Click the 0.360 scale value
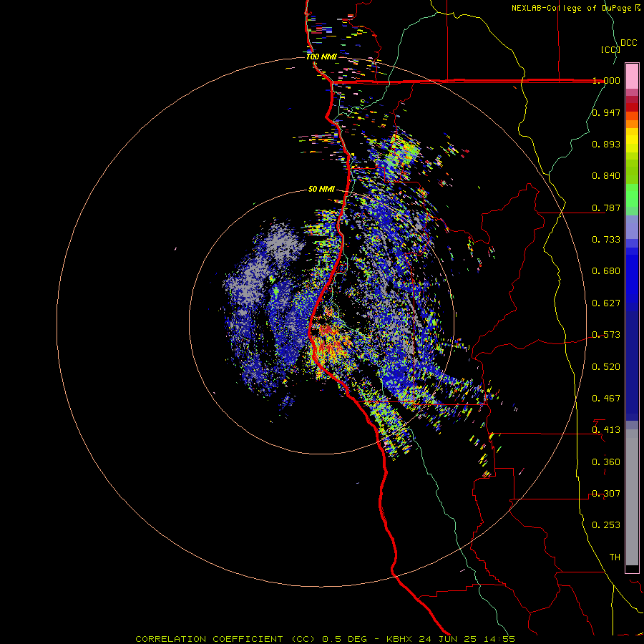 606,462
